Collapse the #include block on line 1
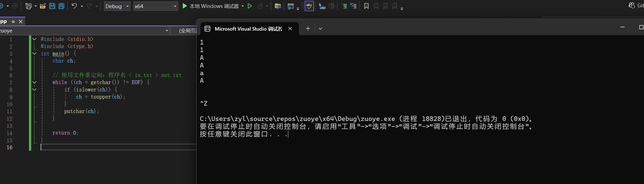Image resolution: width=644 pixels, height=184 pixels. coord(34,39)
